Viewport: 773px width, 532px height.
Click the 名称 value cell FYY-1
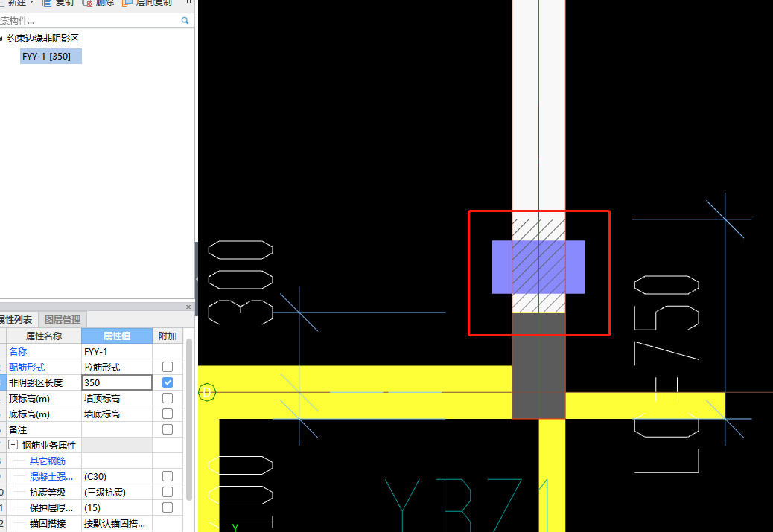pos(117,352)
